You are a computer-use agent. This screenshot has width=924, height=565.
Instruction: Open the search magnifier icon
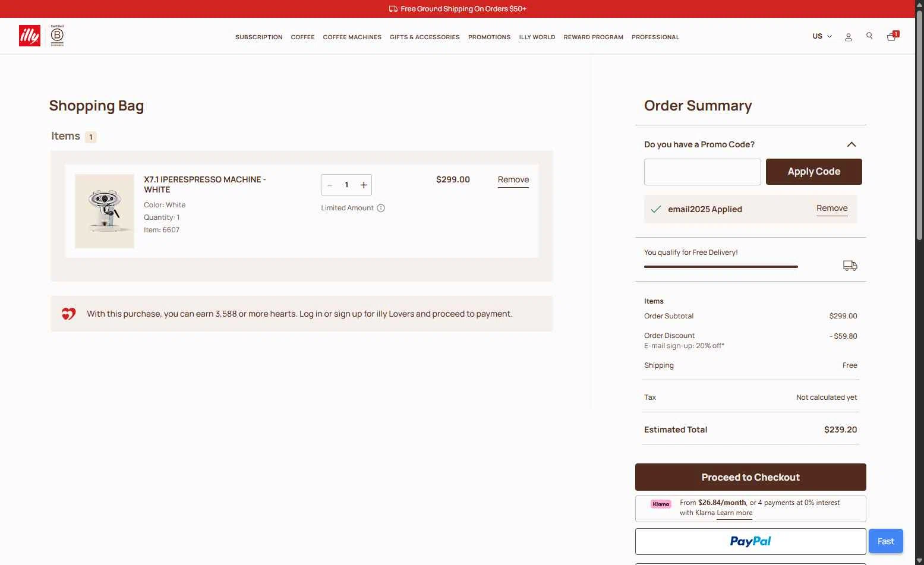tap(869, 36)
